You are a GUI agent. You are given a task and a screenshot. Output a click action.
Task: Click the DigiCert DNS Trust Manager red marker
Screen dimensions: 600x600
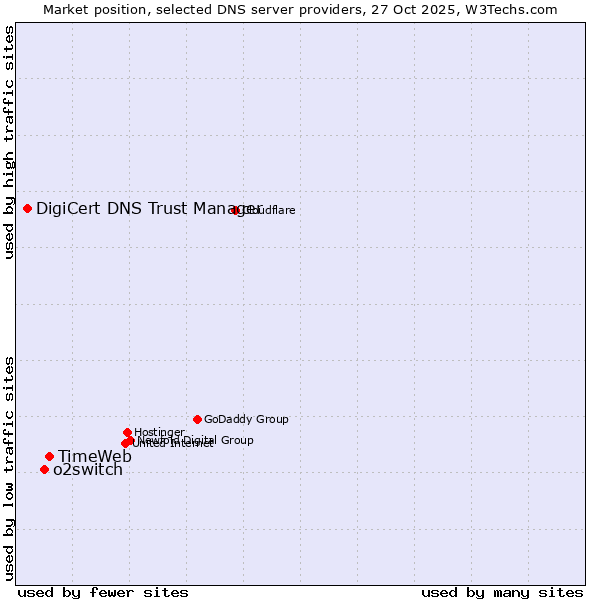[x=28, y=208]
